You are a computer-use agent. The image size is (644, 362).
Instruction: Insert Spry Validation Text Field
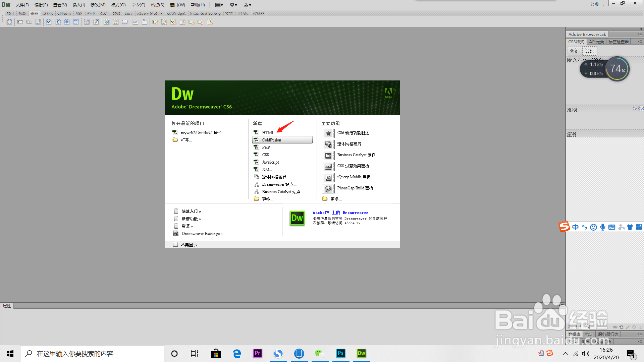pos(155,22)
